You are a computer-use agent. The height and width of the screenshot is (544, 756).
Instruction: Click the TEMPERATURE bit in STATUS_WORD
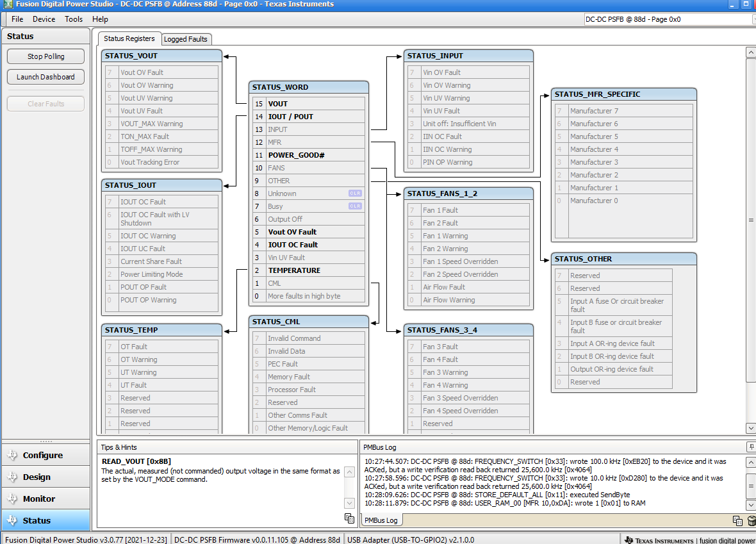click(x=309, y=270)
